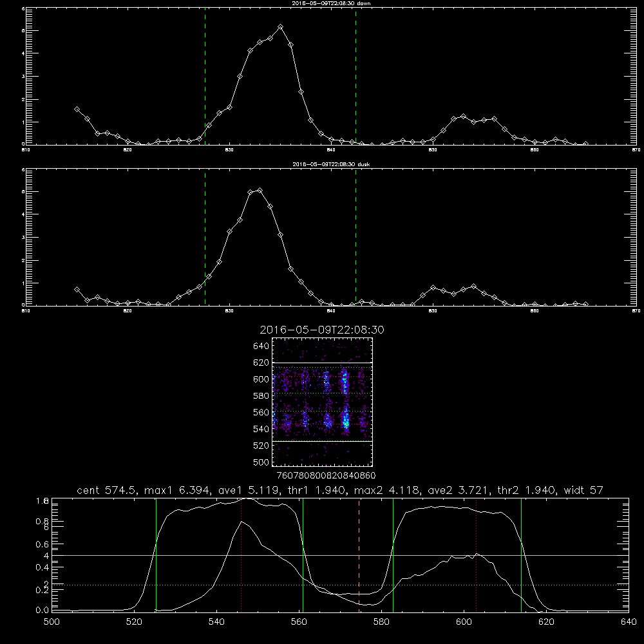Pick the first diamond marker of dusk curve
The width and height of the screenshot is (644, 644).
click(x=77, y=290)
